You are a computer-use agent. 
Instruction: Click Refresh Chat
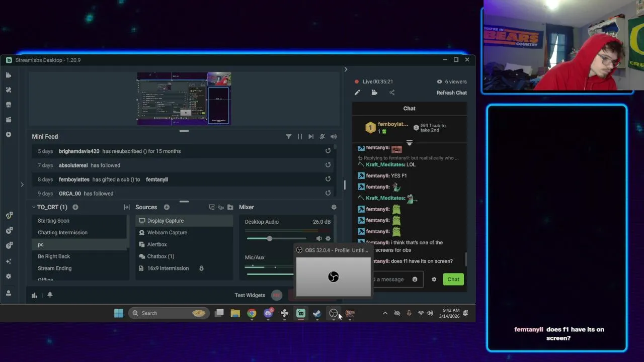coord(452,93)
